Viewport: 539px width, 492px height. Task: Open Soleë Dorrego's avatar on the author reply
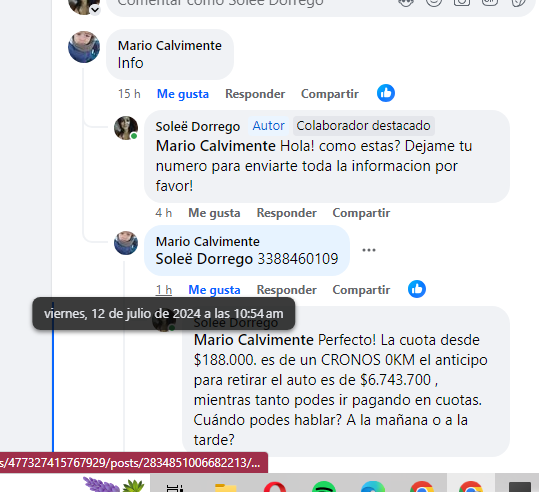tap(126, 128)
